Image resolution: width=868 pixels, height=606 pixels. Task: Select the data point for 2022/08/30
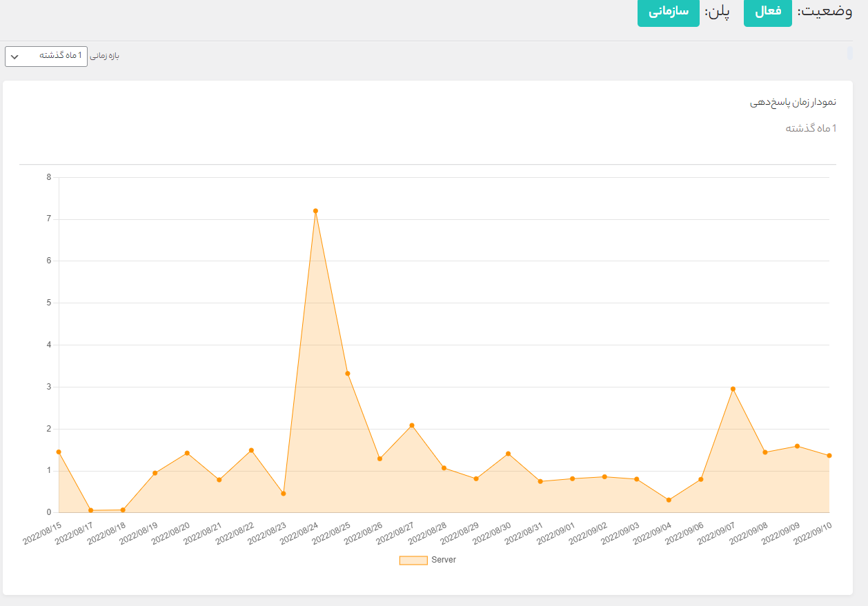coord(509,454)
